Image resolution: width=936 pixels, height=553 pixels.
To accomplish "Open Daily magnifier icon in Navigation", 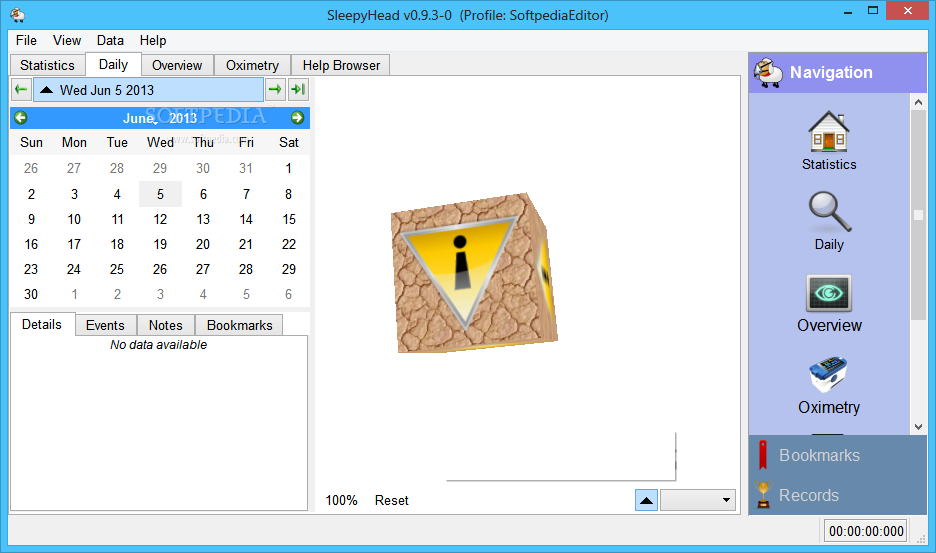I will tap(830, 211).
